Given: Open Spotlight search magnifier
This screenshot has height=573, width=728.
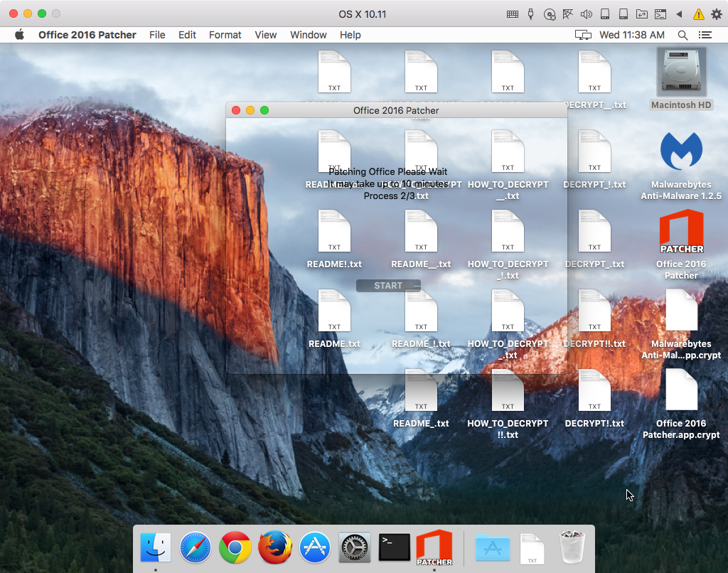Looking at the screenshot, I should tap(682, 35).
